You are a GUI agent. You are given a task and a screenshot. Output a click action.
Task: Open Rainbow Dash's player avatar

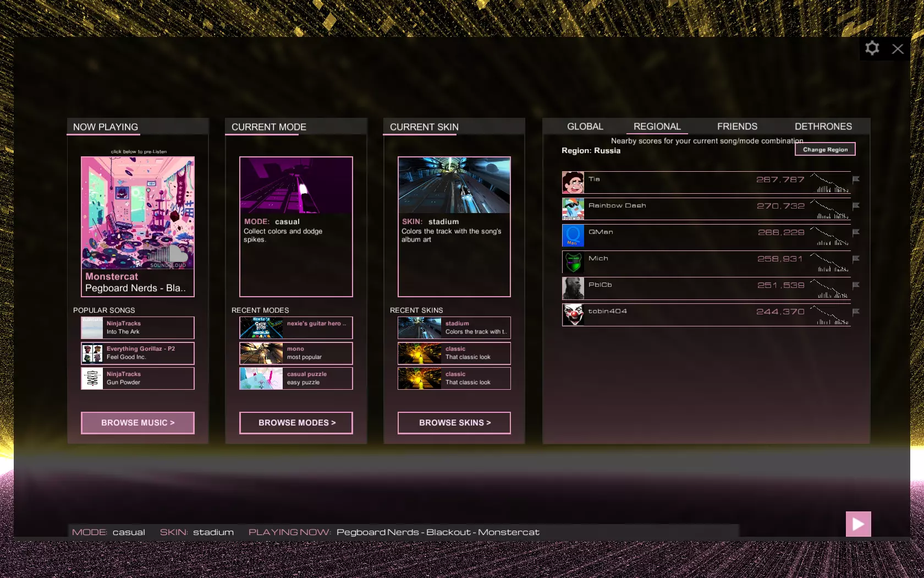[x=573, y=209]
